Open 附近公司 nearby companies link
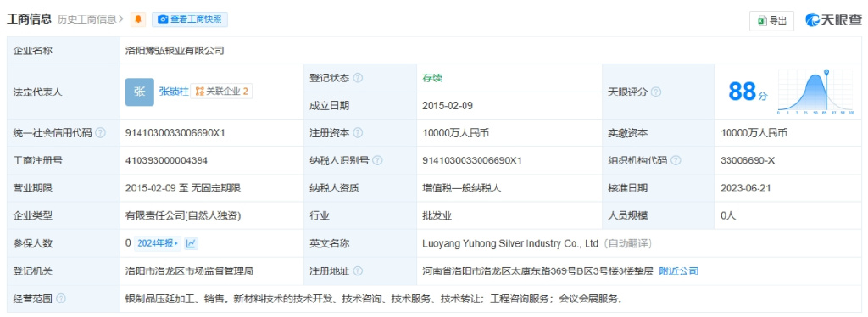Image resolution: width=868 pixels, height=317 pixels. tap(679, 271)
